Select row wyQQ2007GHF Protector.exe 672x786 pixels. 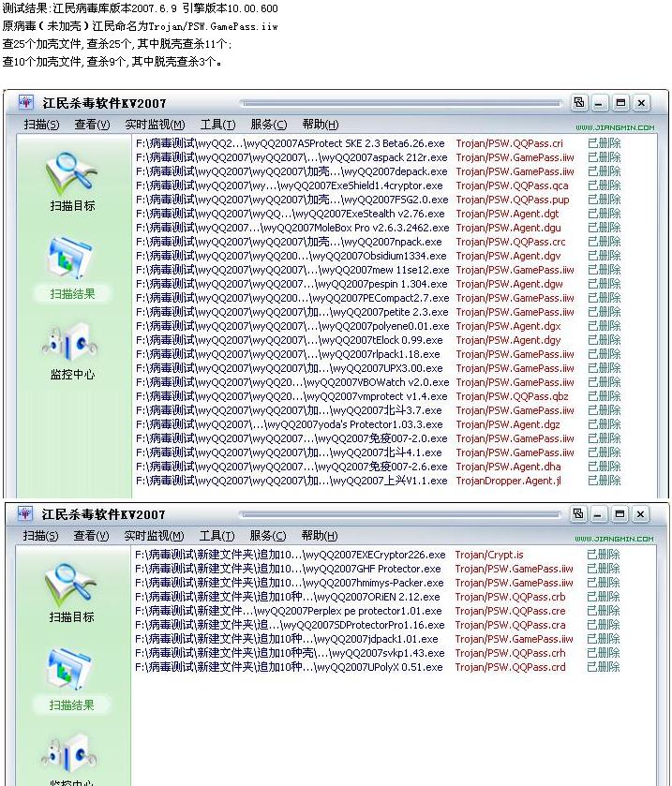377,569
